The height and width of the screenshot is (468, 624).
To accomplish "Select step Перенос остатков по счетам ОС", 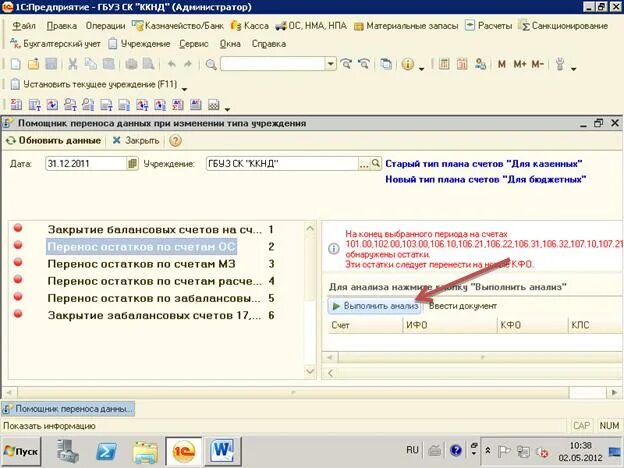I will (x=141, y=247).
